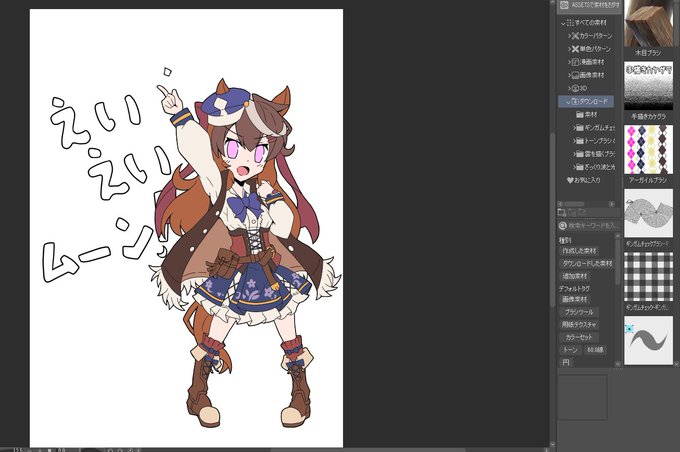Toggle the 円 tag
This screenshot has height=452, width=680.
(x=566, y=362)
